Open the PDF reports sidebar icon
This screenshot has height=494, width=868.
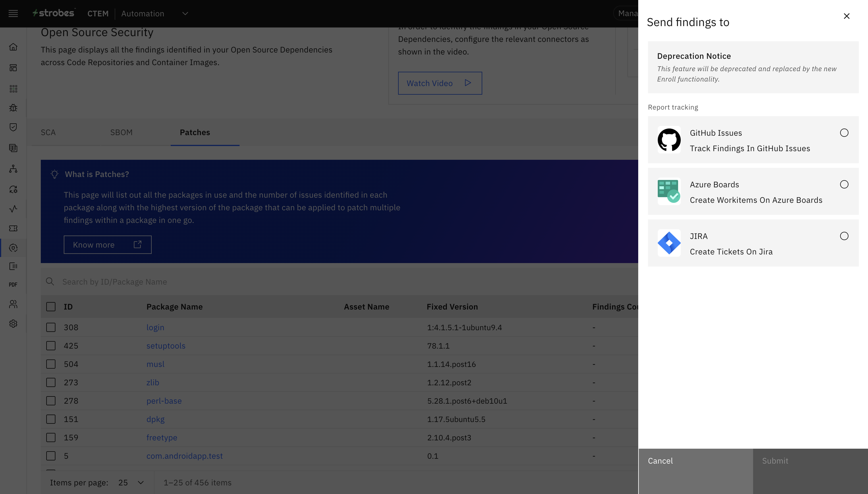[x=13, y=285]
